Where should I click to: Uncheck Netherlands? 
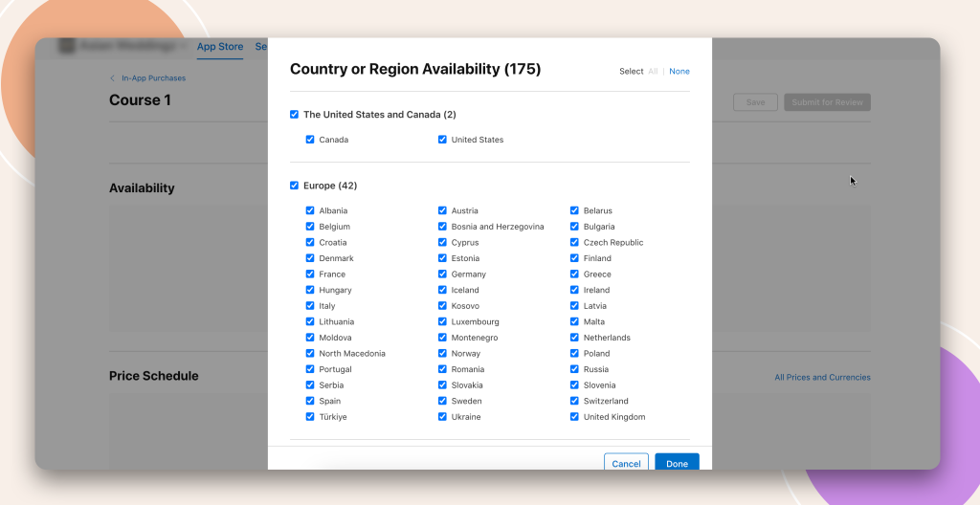(x=574, y=338)
